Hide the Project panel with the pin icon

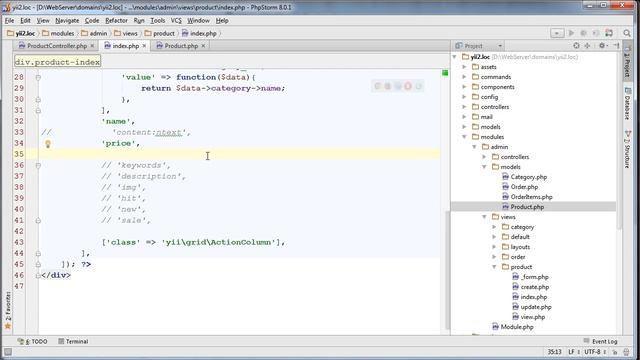616,46
